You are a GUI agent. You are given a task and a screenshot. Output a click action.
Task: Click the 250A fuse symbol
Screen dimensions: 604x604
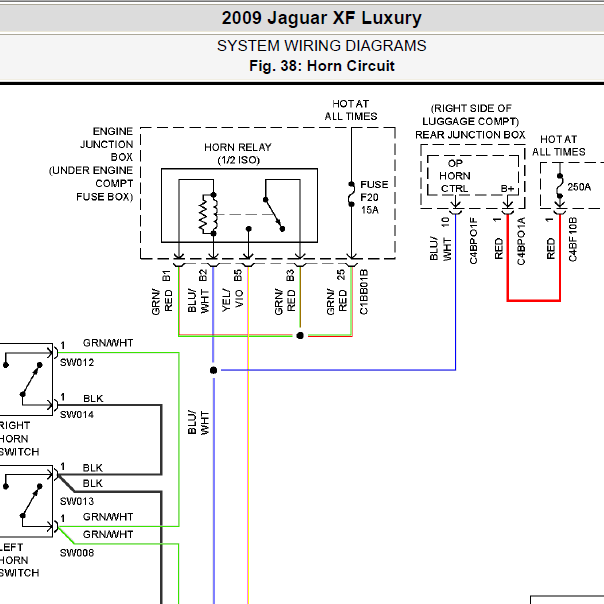click(x=560, y=186)
